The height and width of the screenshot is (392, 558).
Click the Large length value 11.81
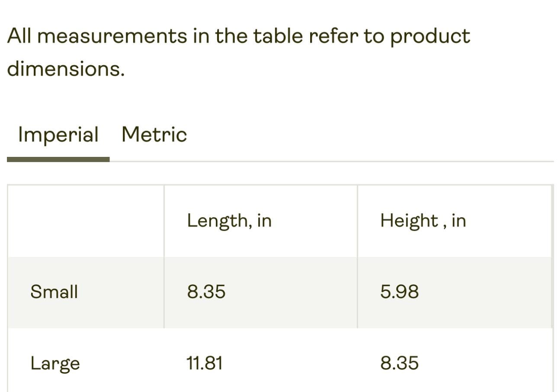coord(204,363)
